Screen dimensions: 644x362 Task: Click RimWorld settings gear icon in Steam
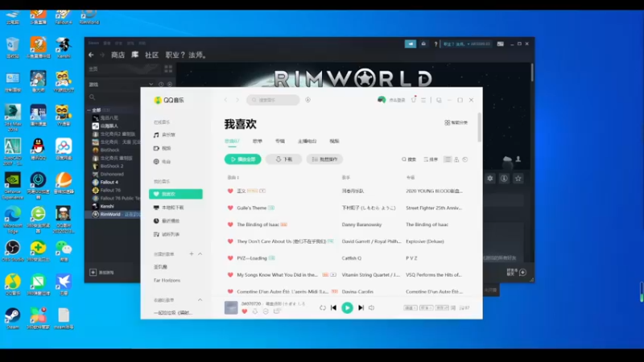490,179
